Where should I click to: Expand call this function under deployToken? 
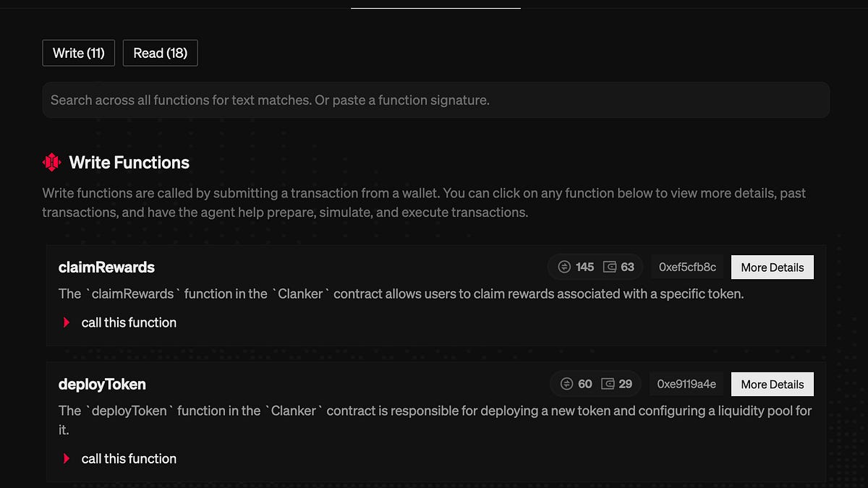[x=129, y=458]
